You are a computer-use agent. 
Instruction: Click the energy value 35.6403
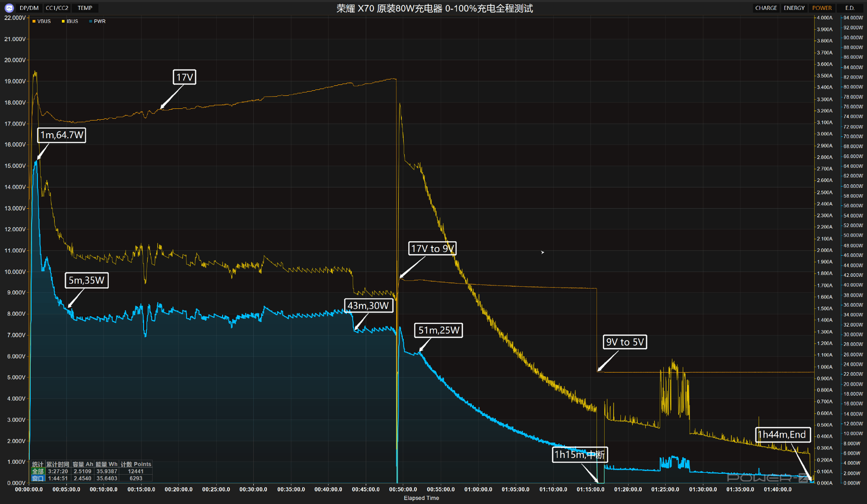coord(107,478)
